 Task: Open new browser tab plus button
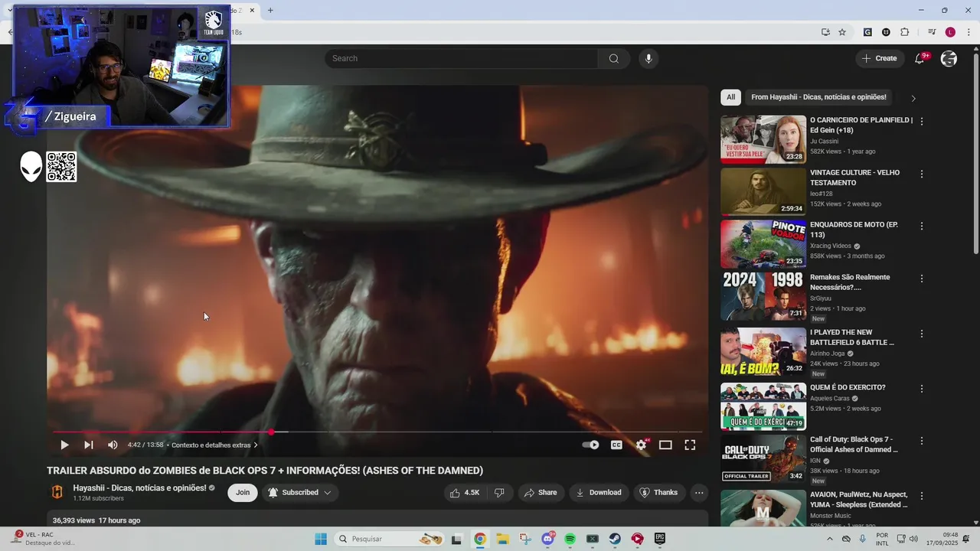[x=270, y=10]
